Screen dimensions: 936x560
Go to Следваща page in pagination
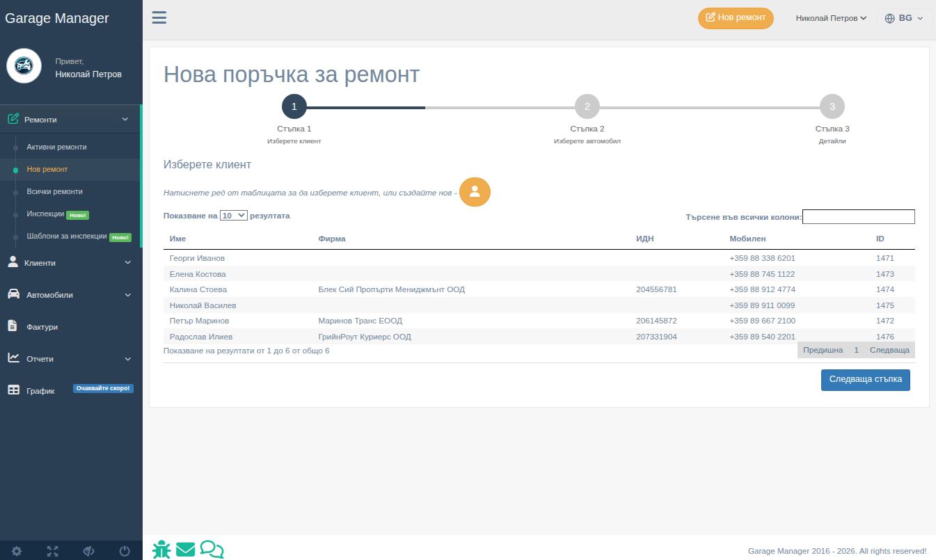click(889, 350)
